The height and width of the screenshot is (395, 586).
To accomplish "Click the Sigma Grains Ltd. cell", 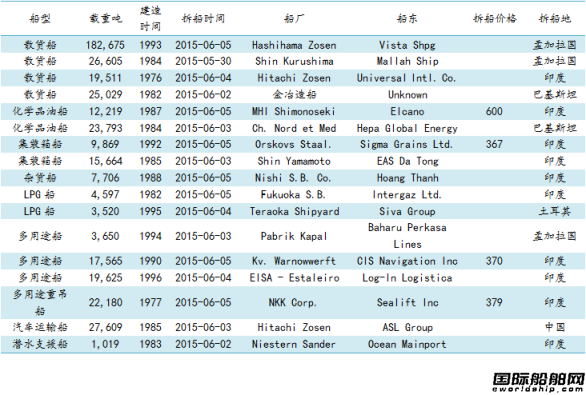I will pos(406,144).
